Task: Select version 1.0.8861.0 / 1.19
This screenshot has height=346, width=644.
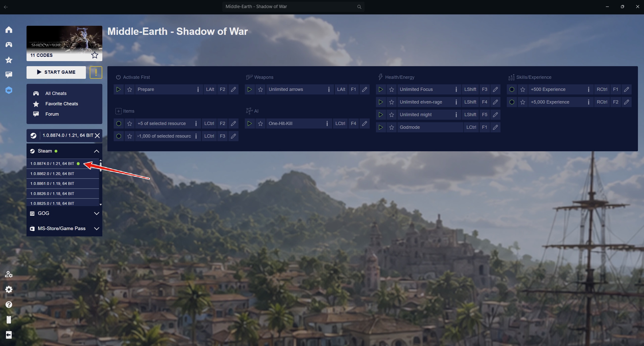Action: (x=63, y=184)
